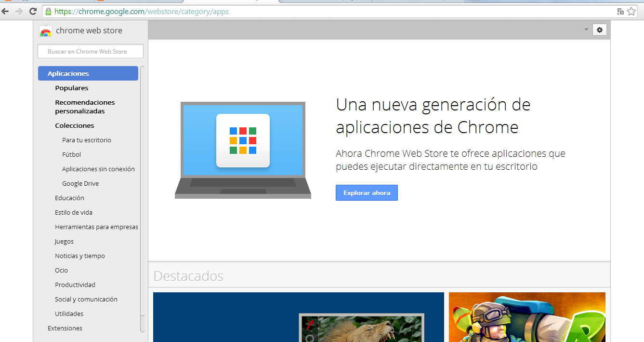Browse the Utilidades category
This screenshot has height=342, width=644.
69,314
